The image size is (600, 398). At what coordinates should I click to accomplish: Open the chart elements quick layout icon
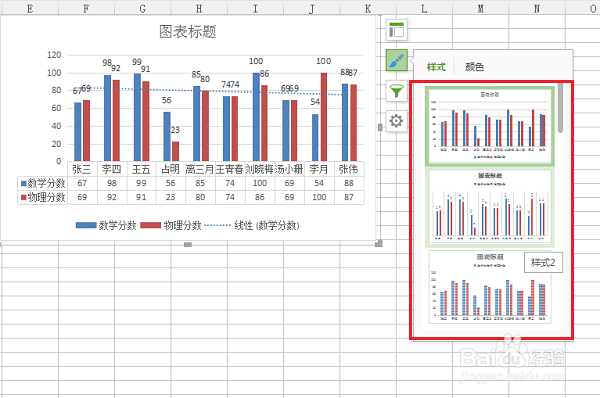click(396, 30)
